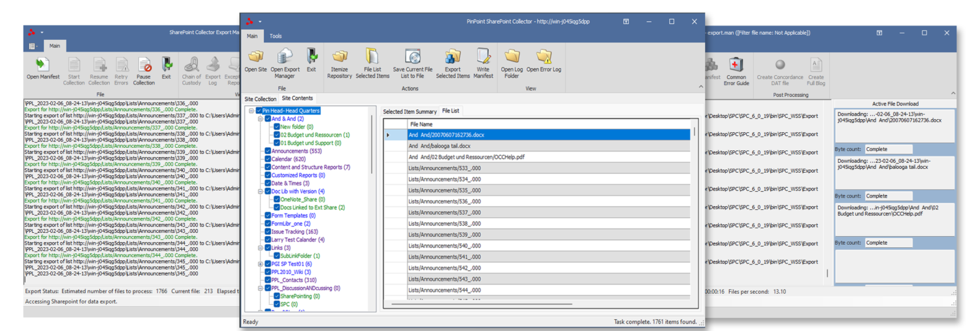Switch to the Tools ribbon tab
Image resolution: width=980 pixels, height=331 pixels.
276,36
